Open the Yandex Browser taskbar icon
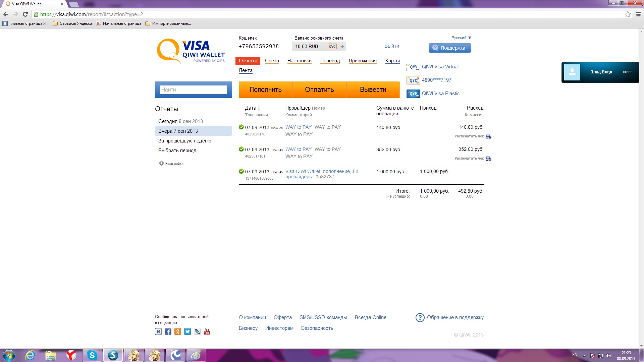 (x=71, y=355)
